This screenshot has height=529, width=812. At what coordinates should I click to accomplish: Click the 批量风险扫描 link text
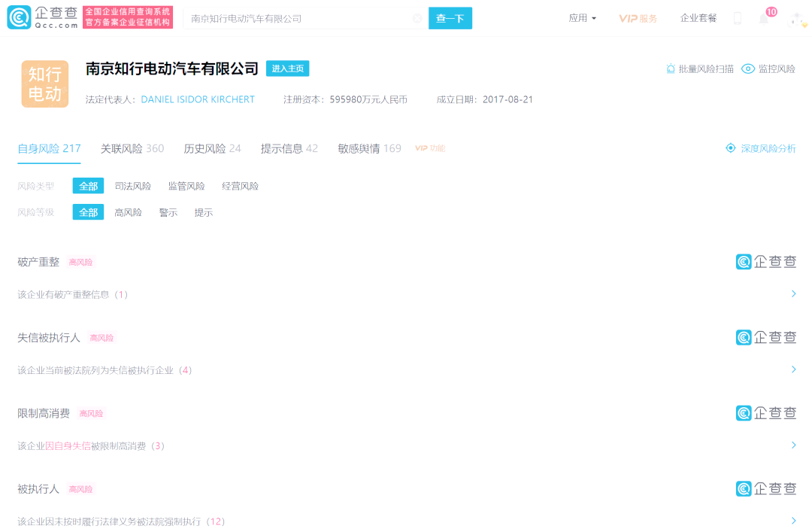706,69
